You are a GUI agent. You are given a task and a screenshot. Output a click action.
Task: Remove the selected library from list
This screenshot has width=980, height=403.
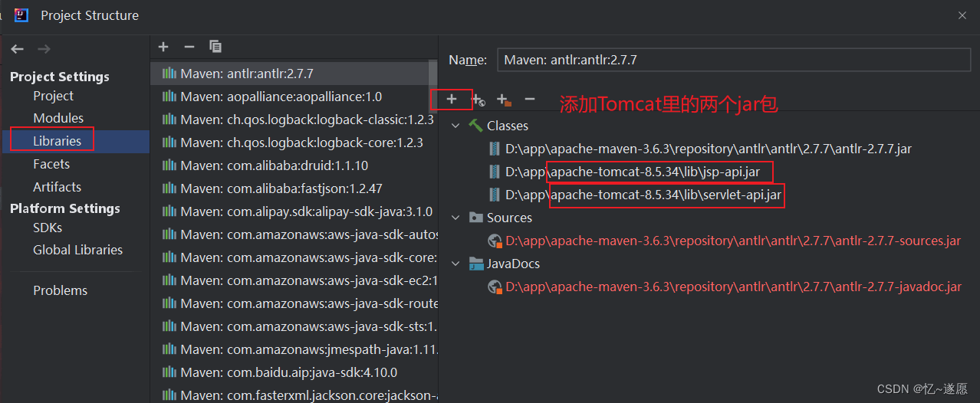point(189,47)
